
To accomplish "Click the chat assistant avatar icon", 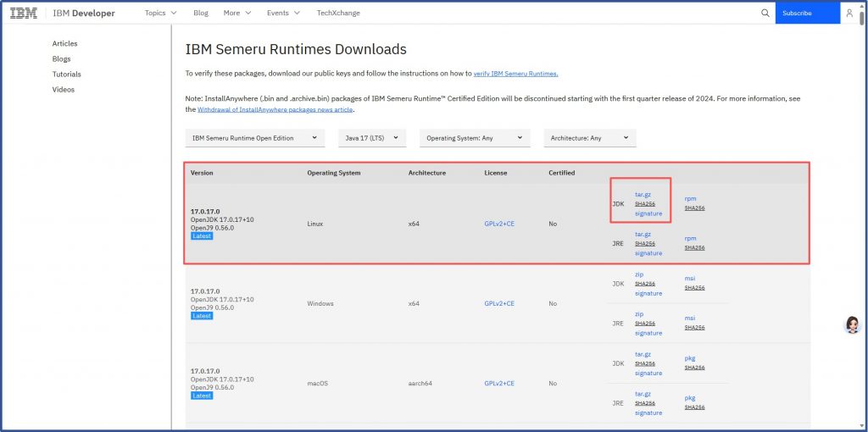I will [852, 325].
